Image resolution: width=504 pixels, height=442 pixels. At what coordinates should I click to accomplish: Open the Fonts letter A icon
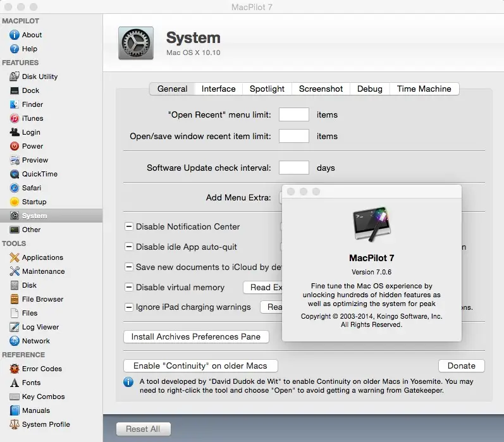click(14, 383)
